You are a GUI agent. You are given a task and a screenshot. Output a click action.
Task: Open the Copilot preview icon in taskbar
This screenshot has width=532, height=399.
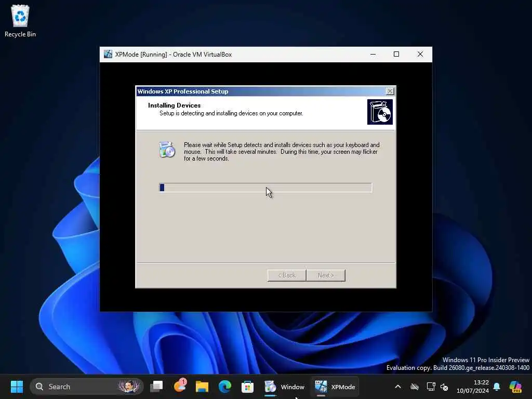515,387
